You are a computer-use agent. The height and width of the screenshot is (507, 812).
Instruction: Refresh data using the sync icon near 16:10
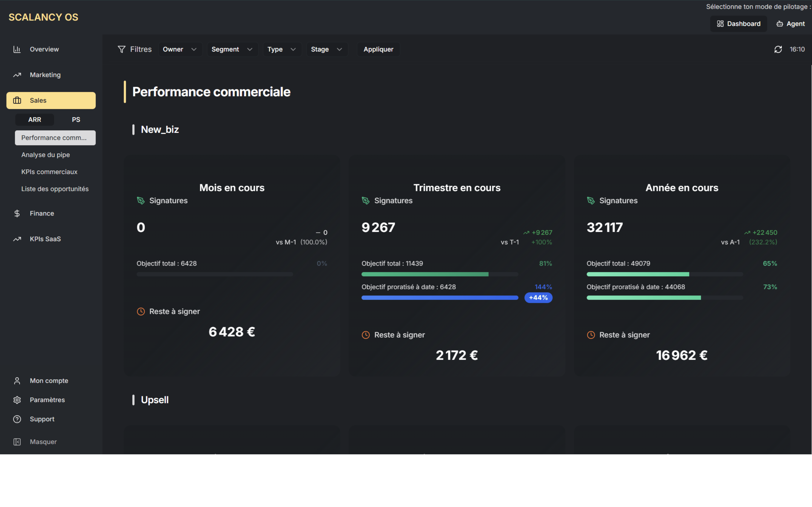[x=778, y=49]
